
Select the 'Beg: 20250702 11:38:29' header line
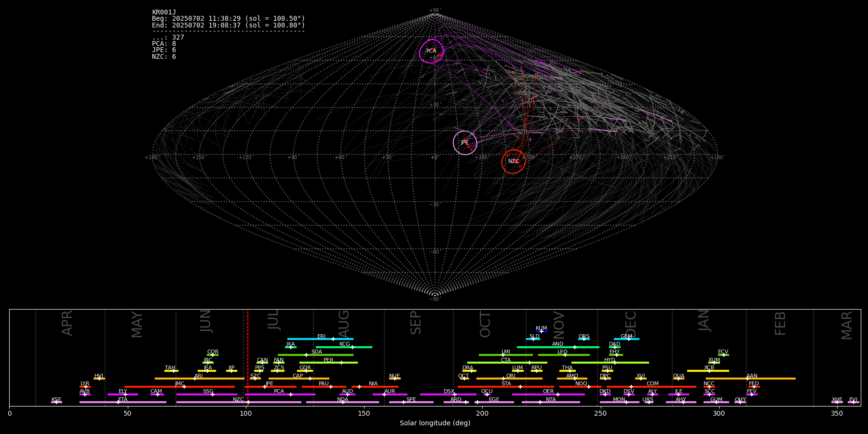[x=229, y=19]
